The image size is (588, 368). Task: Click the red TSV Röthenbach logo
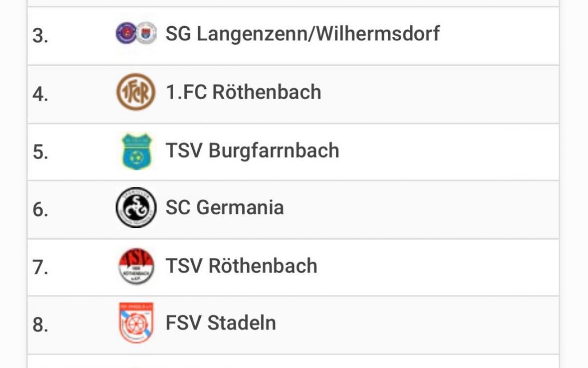(x=136, y=266)
